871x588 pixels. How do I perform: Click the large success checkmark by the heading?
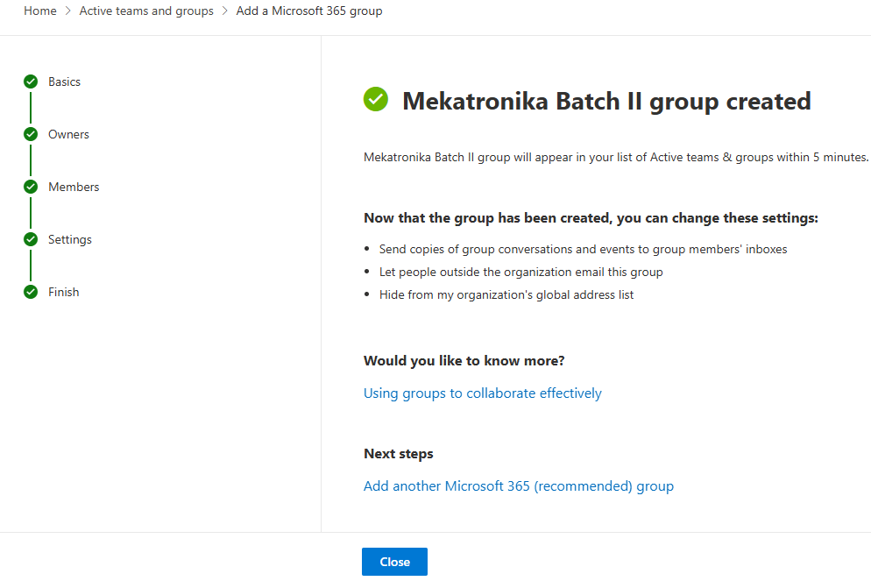click(376, 100)
